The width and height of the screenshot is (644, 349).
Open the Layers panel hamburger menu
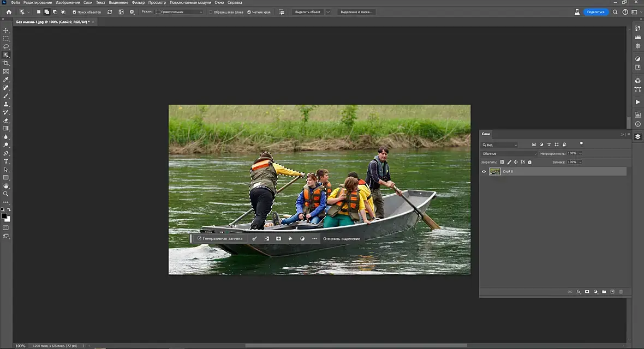coord(628,134)
